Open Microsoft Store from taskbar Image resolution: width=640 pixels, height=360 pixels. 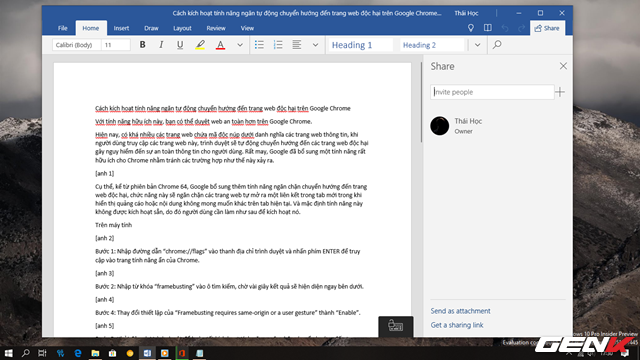tap(113, 353)
